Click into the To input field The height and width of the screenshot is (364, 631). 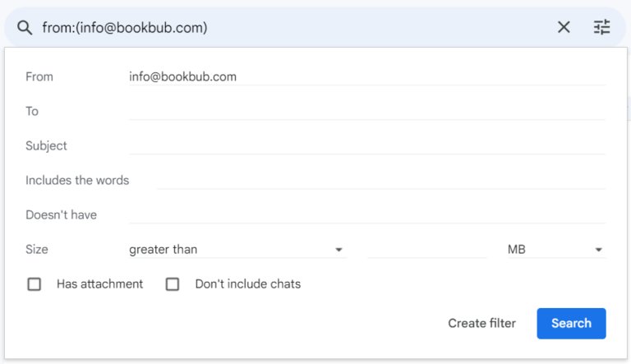click(x=367, y=111)
